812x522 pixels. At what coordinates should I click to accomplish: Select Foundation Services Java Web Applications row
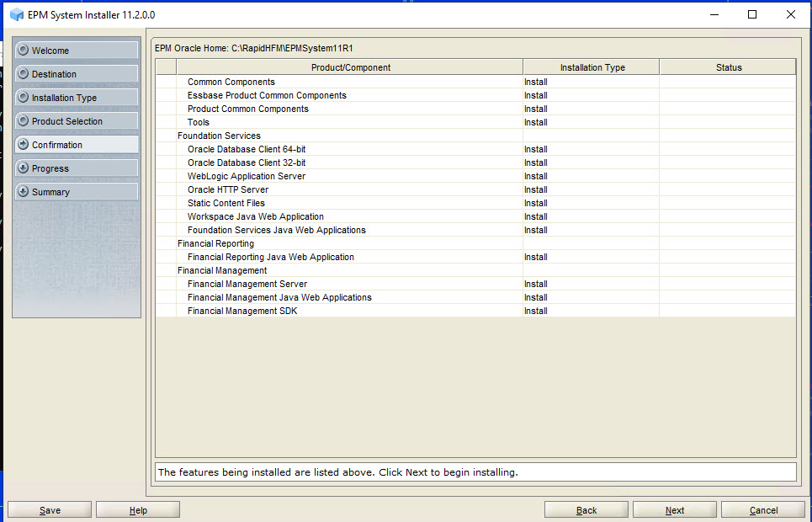475,230
